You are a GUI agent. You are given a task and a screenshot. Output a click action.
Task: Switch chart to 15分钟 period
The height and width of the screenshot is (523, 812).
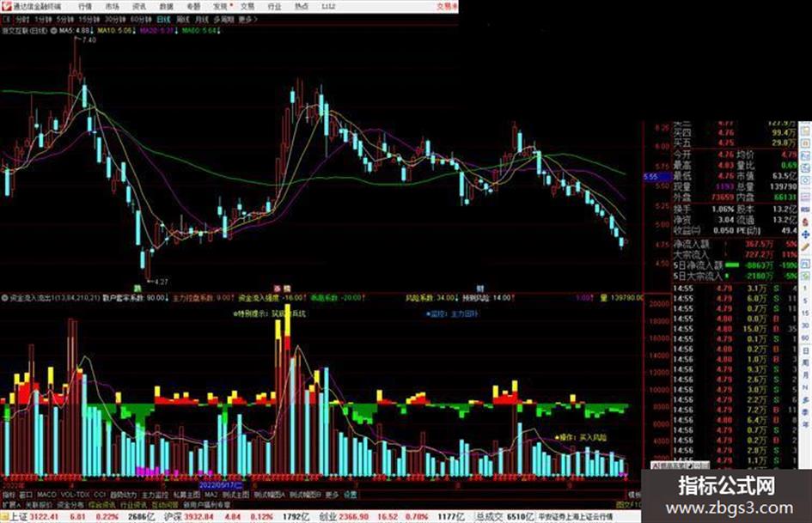point(89,19)
